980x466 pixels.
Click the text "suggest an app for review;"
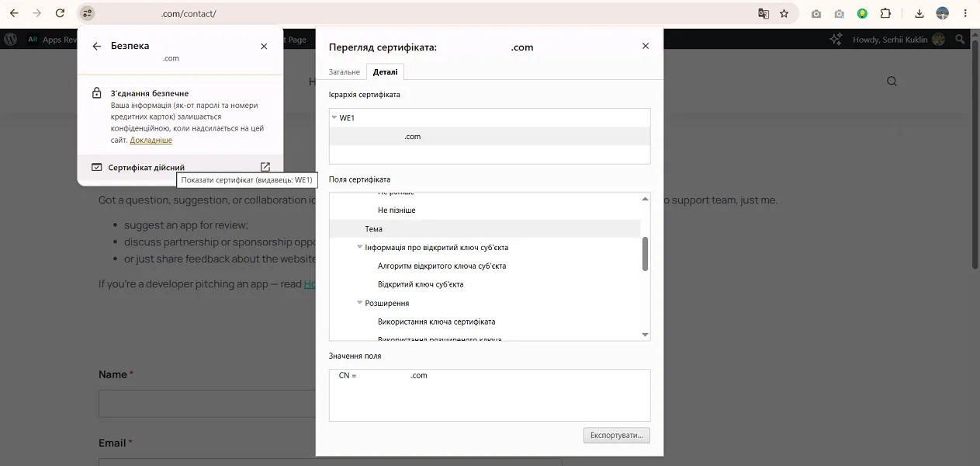pyautogui.click(x=186, y=224)
